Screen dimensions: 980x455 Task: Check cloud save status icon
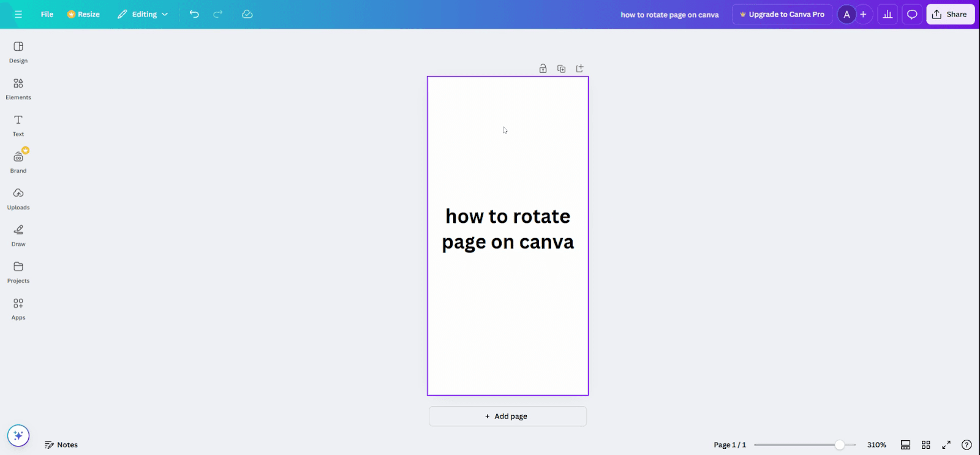coord(247,14)
